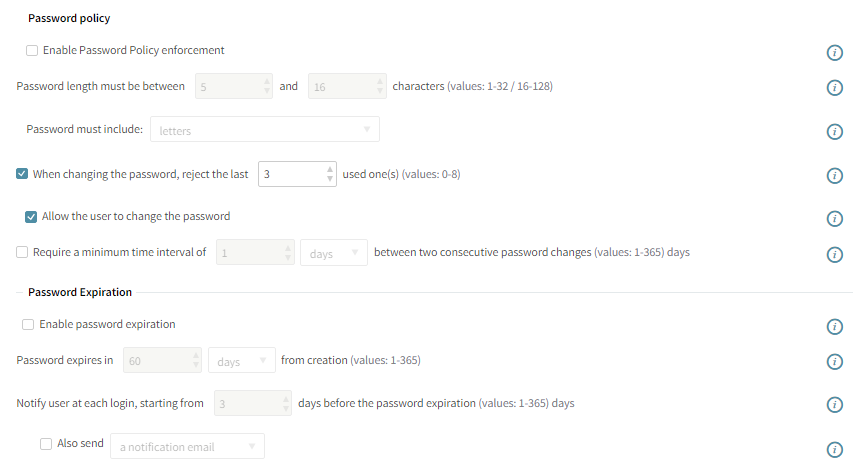Viewport: 853px width, 471px height.
Task: Show info for reject last used passwords
Action: click(x=834, y=176)
